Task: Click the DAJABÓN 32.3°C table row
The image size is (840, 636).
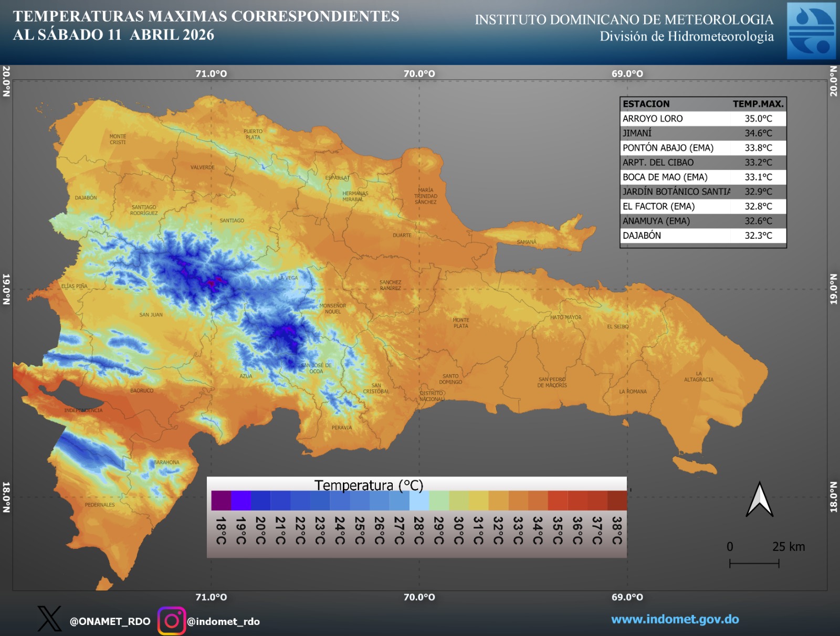Action: pos(703,236)
